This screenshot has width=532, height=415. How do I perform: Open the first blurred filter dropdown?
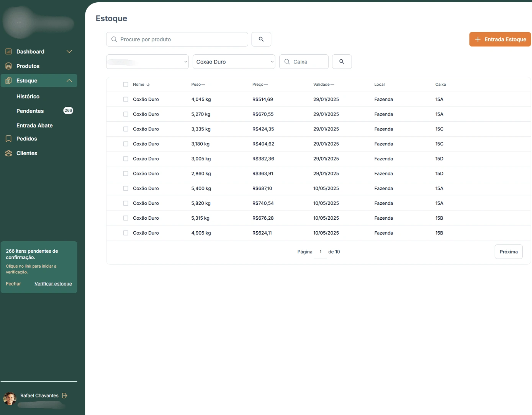point(147,62)
